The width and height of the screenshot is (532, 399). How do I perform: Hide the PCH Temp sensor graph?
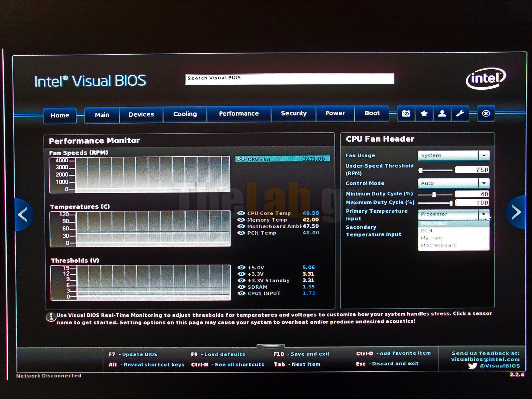(241, 233)
